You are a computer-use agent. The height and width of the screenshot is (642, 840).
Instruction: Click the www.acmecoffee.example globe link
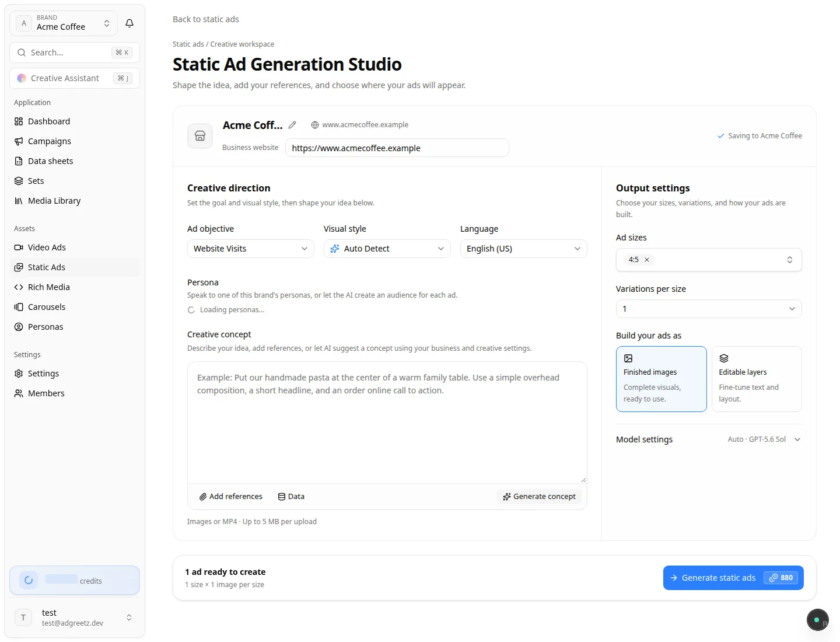(360, 125)
